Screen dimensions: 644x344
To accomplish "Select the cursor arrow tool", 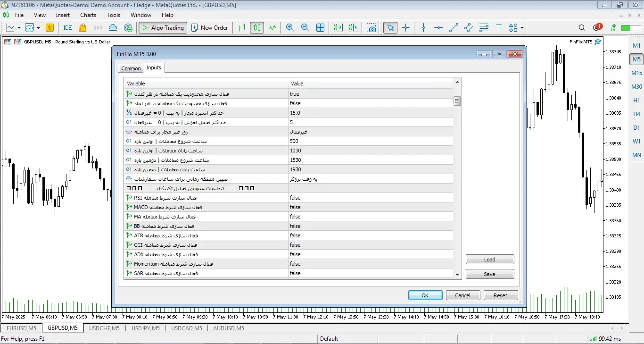I will pyautogui.click(x=390, y=28).
